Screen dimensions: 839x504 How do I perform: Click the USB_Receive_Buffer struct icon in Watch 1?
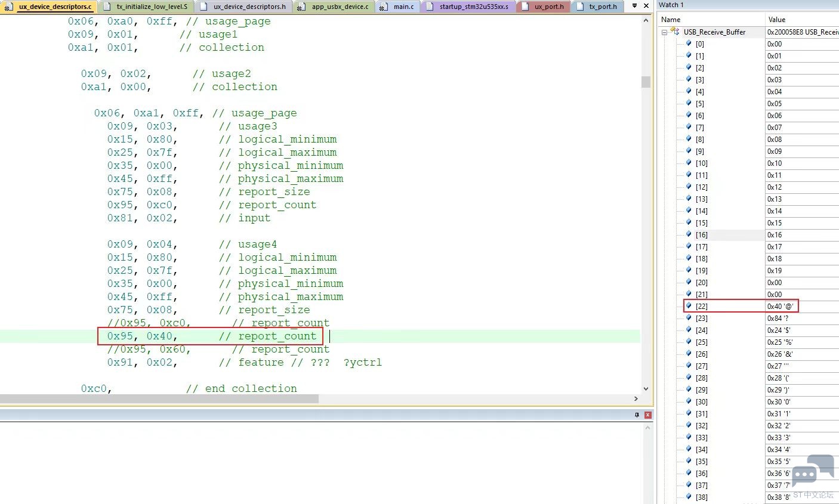click(675, 31)
